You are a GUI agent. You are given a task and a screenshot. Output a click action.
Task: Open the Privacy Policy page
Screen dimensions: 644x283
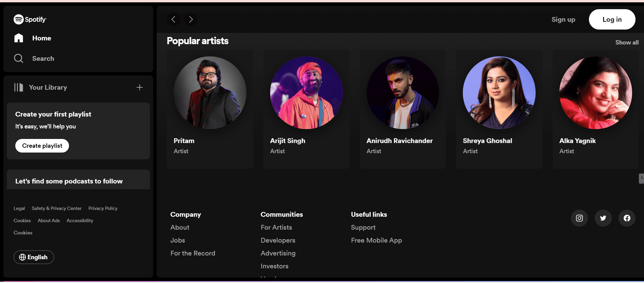(103, 208)
